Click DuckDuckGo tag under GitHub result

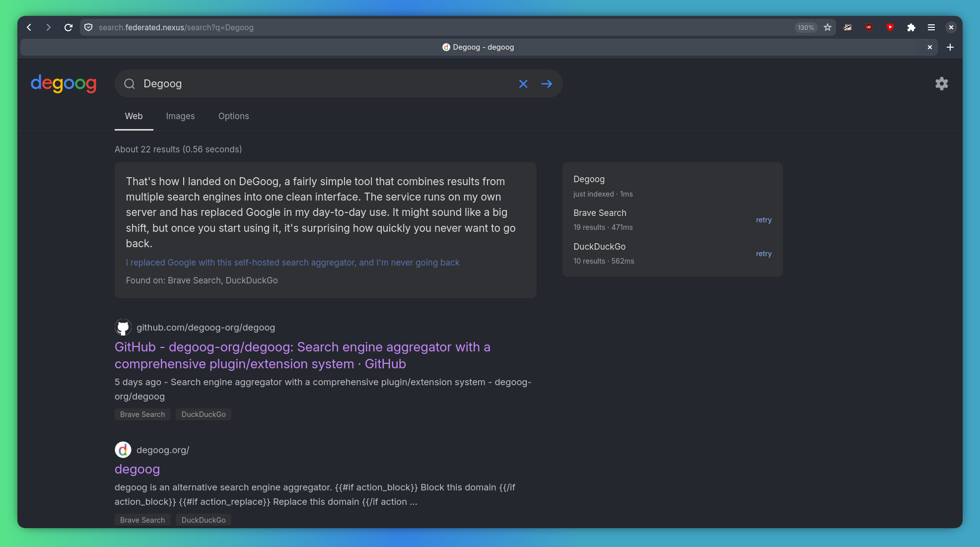(x=204, y=414)
